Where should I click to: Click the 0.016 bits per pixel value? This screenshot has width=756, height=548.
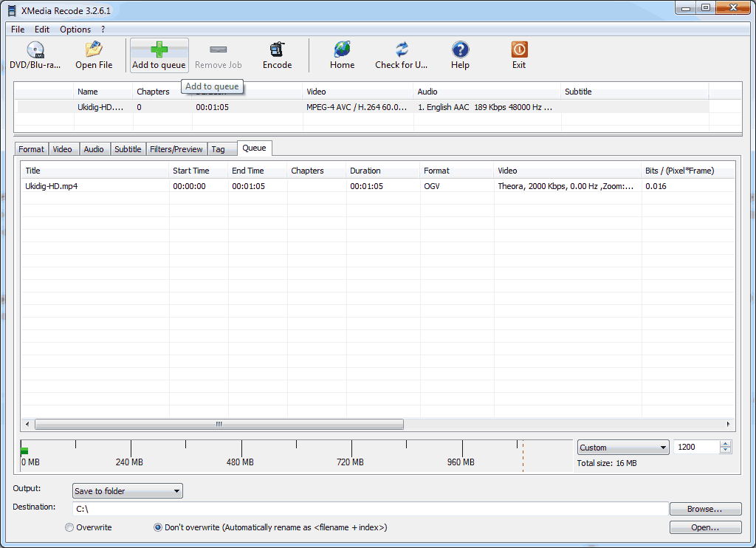pyautogui.click(x=656, y=186)
